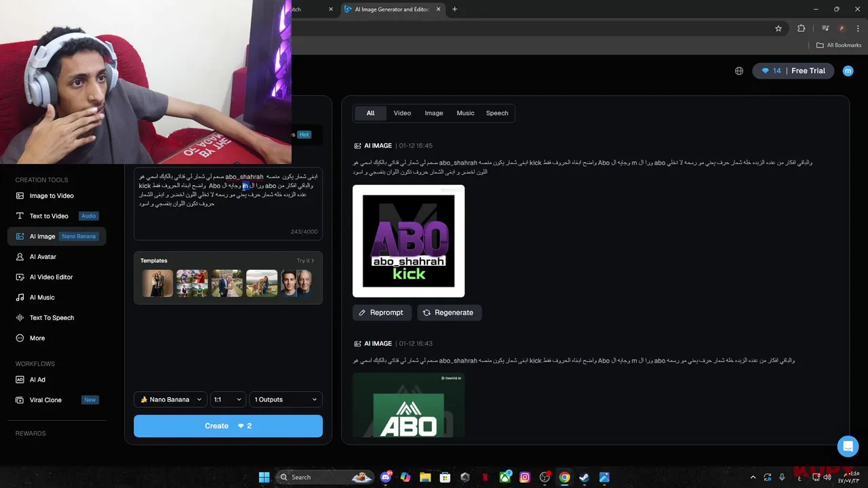Open Chrome three-dot menu
The image size is (868, 488).
857,28
